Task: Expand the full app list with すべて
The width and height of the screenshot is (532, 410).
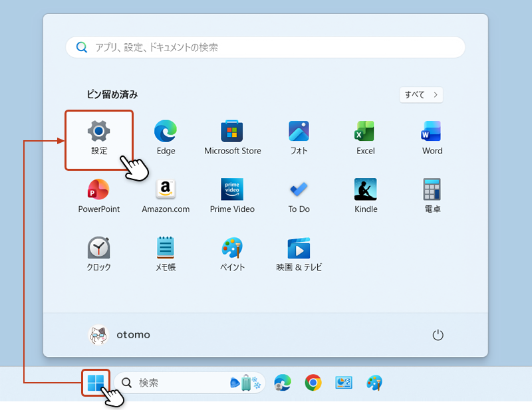Action: 420,95
